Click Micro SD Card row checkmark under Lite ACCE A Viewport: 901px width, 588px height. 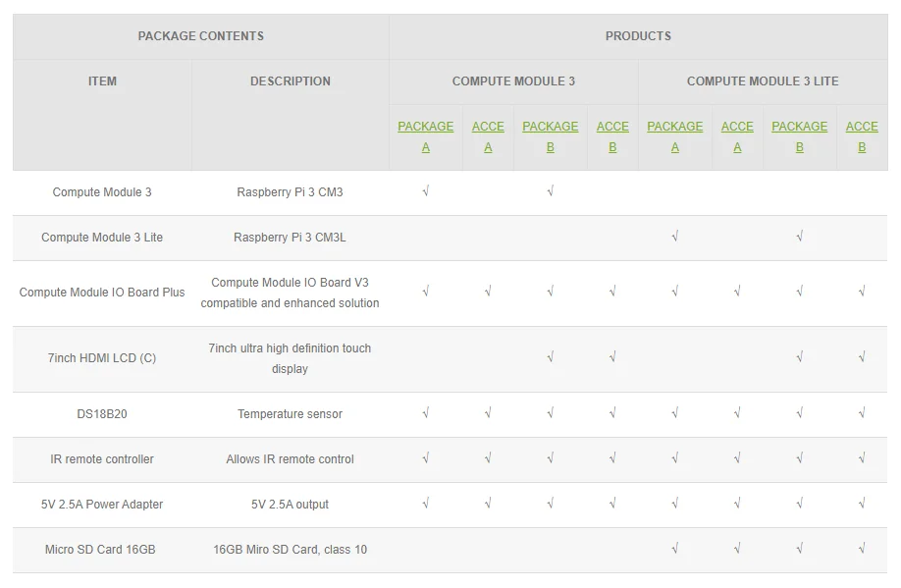(737, 549)
